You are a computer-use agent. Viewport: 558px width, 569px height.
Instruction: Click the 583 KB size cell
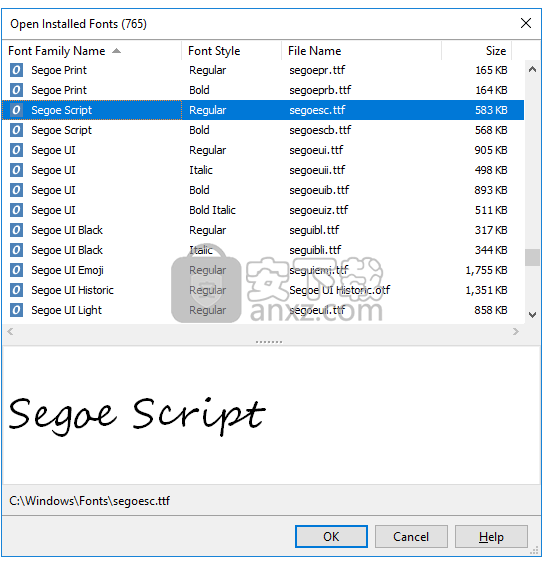click(491, 110)
